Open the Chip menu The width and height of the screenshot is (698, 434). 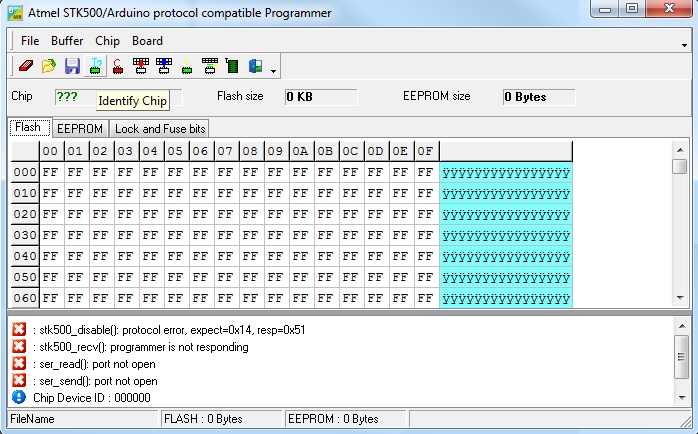[107, 41]
